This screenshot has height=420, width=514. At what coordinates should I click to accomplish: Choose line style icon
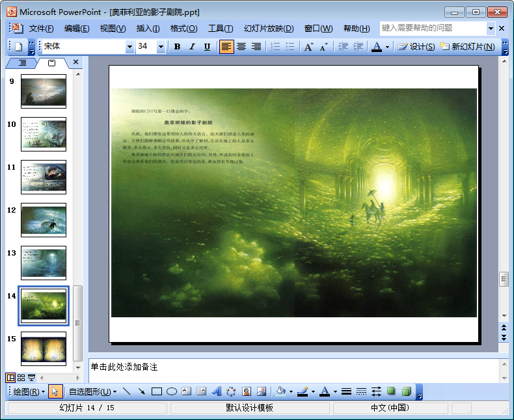pyautogui.click(x=346, y=391)
